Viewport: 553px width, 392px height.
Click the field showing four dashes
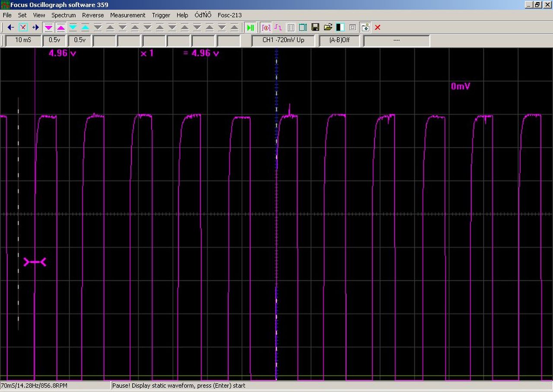pyautogui.click(x=397, y=40)
